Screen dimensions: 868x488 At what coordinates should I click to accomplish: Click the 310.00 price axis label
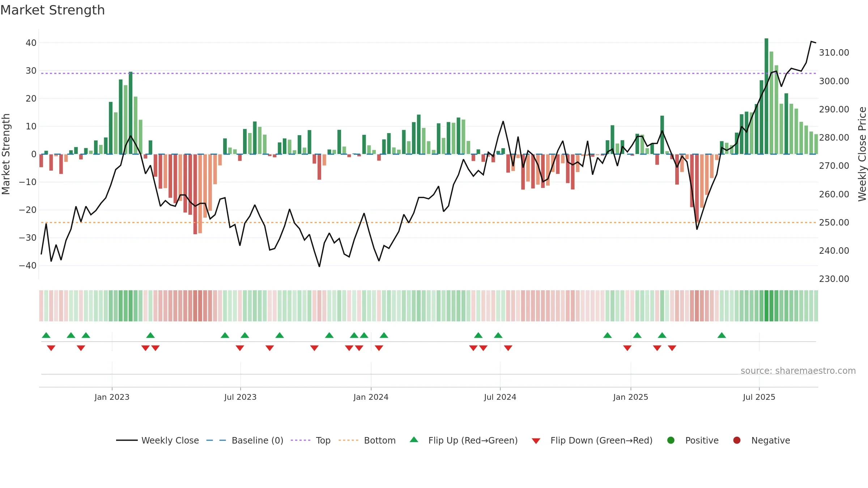click(834, 53)
